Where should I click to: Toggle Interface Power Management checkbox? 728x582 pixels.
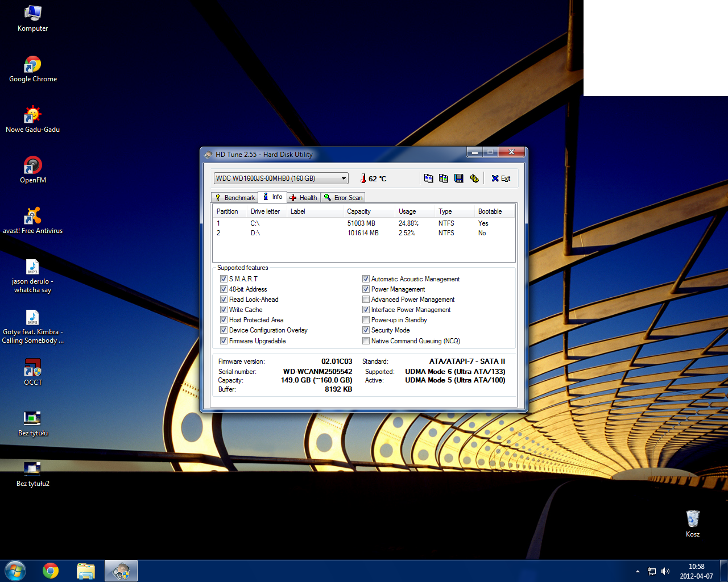[366, 310]
